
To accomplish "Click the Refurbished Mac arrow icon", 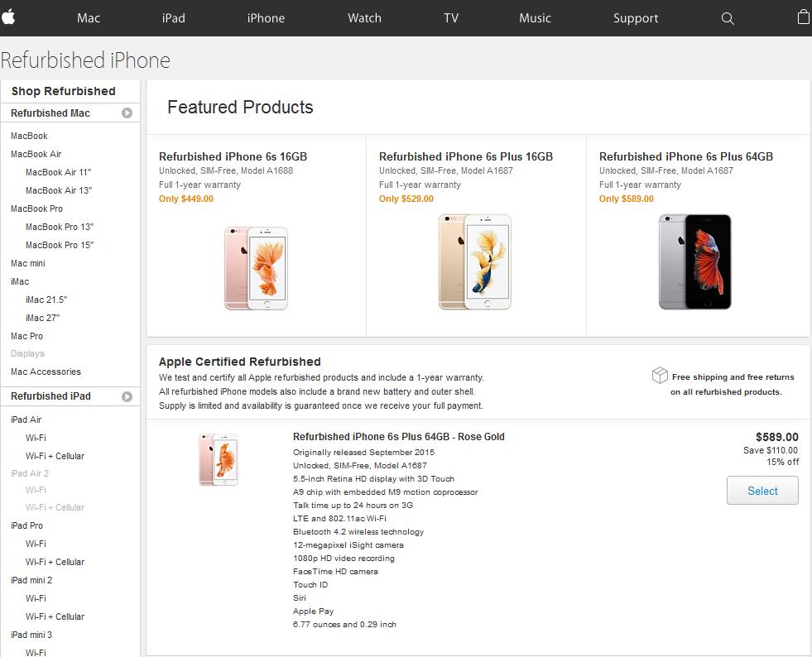I will tap(127, 113).
